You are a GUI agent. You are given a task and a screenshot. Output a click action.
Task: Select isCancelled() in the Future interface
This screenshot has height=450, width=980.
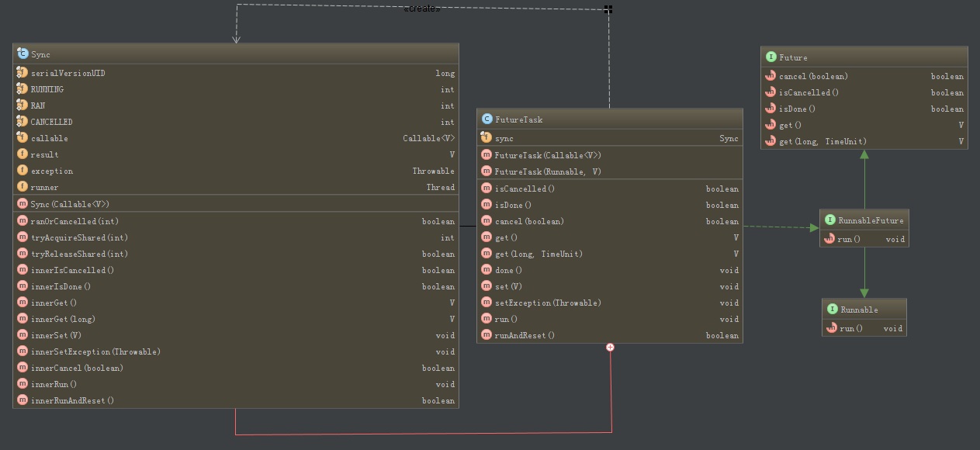pyautogui.click(x=864, y=92)
